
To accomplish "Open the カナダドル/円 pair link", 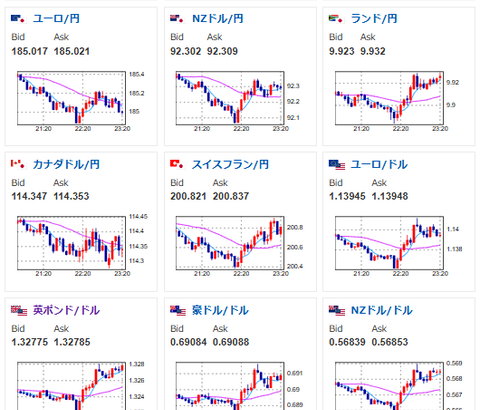I will (66, 164).
